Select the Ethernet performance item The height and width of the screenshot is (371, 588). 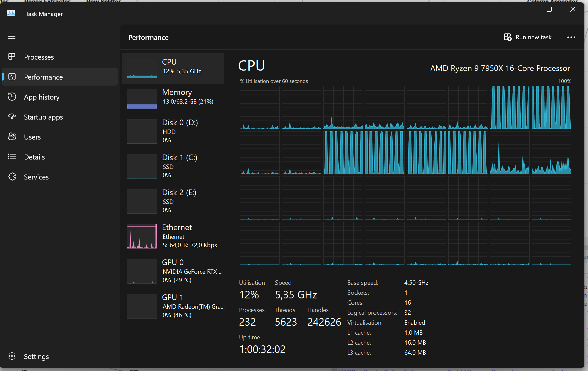coord(173,236)
